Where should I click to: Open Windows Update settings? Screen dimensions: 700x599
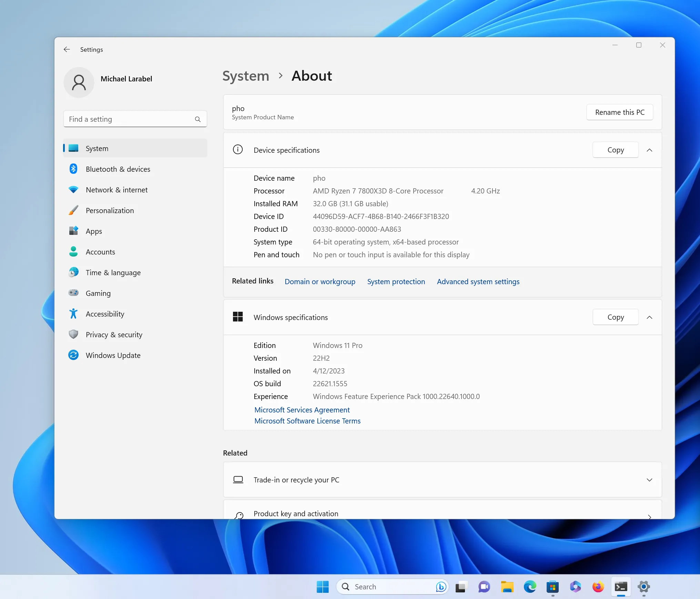click(113, 355)
